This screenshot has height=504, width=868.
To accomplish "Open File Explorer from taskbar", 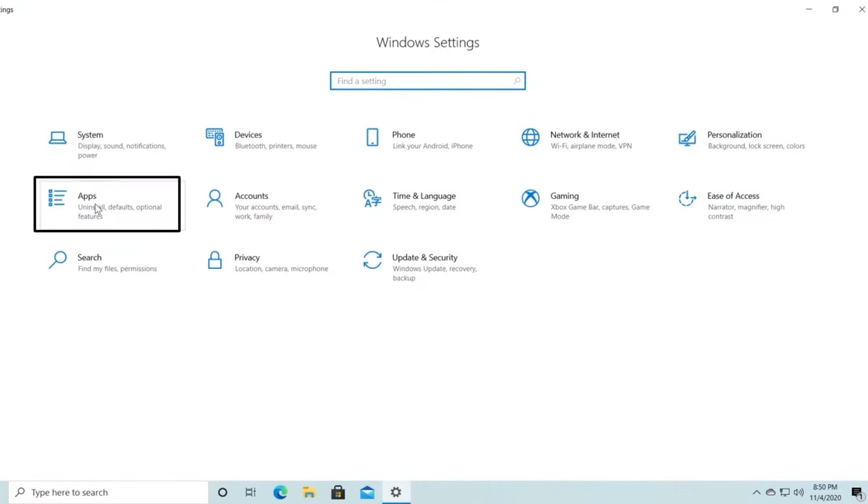I will click(x=309, y=492).
